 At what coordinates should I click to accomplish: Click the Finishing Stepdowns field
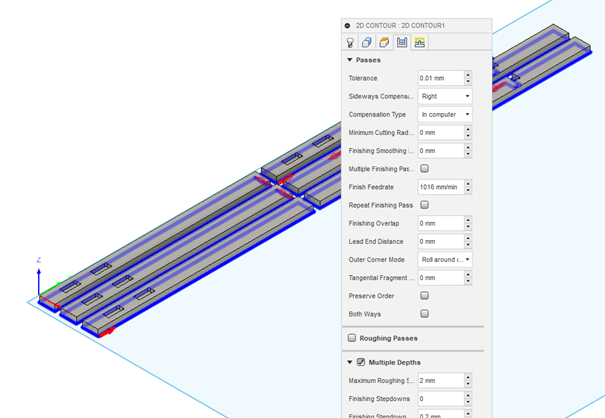pyautogui.click(x=441, y=398)
